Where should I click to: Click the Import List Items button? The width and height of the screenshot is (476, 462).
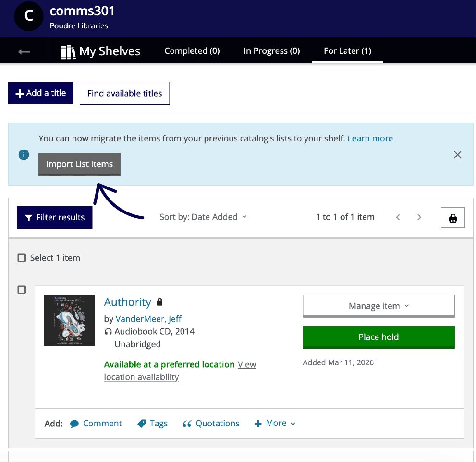click(x=79, y=164)
